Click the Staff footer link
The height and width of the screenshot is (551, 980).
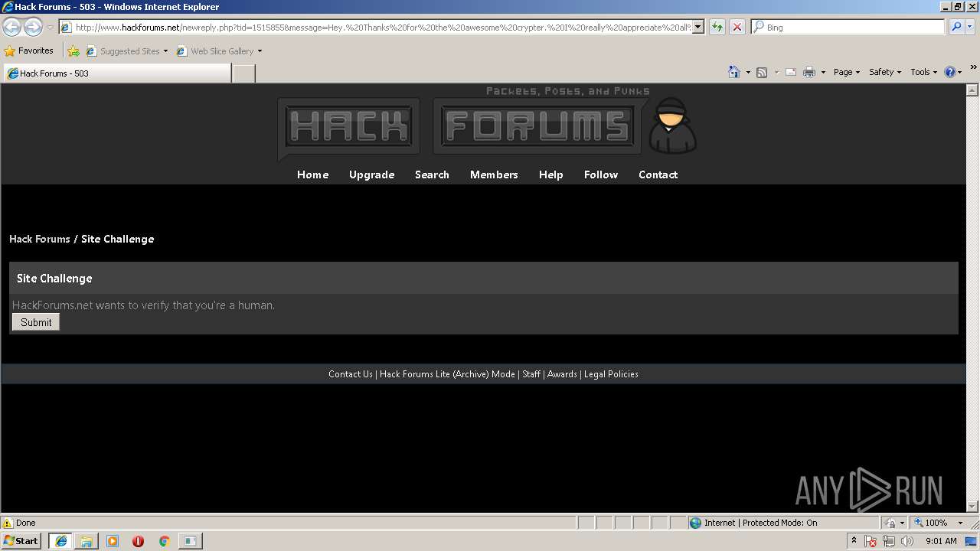531,374
